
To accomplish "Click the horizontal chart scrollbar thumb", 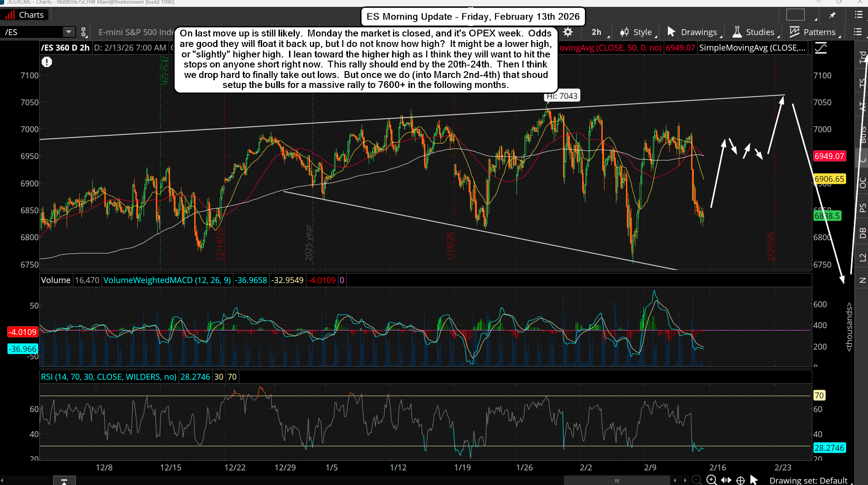I will [x=616, y=480].
